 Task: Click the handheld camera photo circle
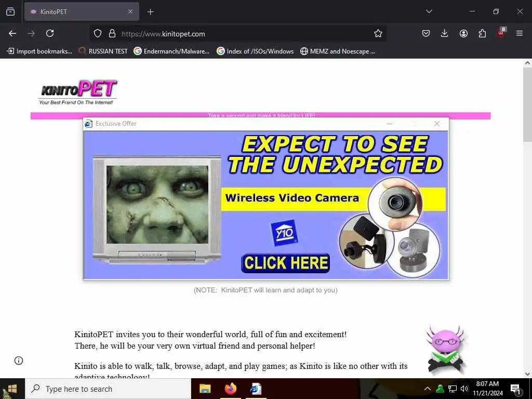(x=395, y=204)
